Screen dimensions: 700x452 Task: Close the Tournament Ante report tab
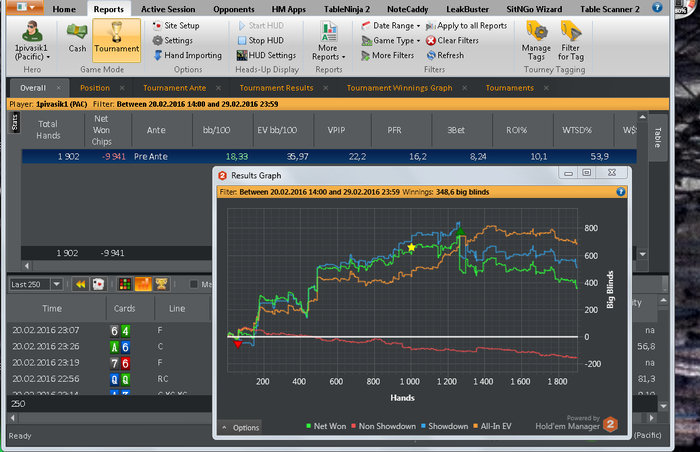tap(218, 88)
